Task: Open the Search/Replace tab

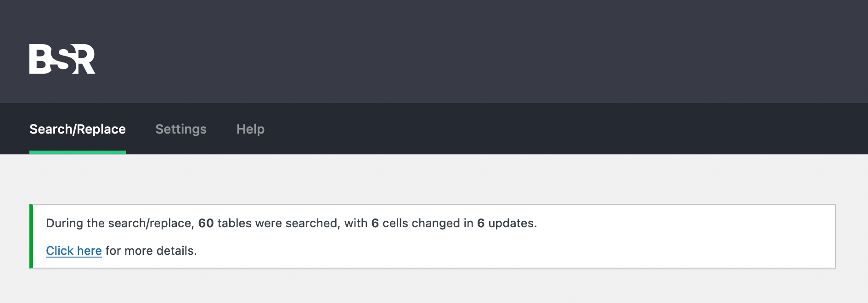Action: (x=78, y=129)
